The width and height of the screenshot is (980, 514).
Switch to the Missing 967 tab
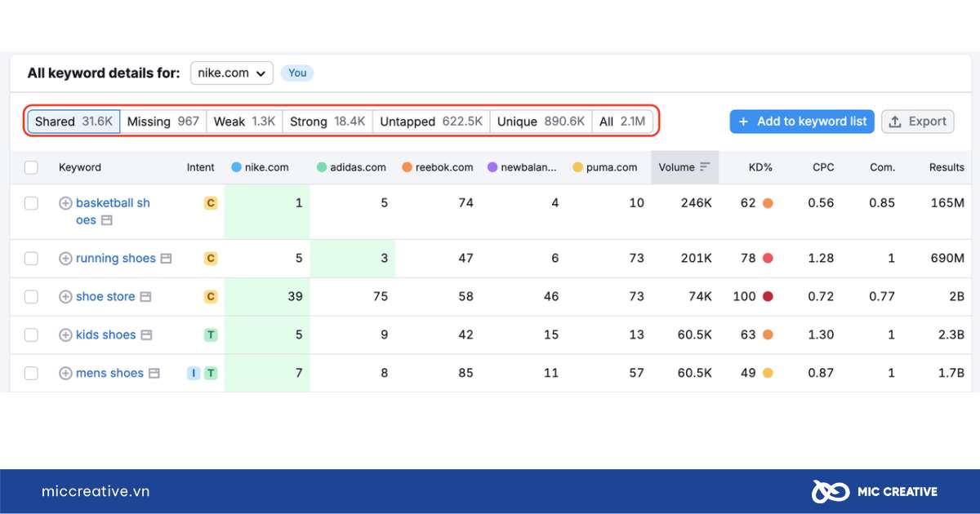coord(163,122)
